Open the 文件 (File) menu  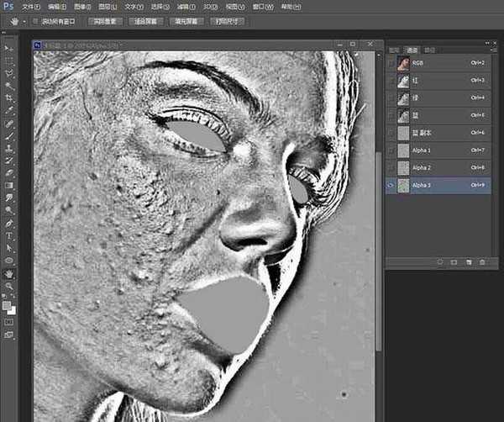[32, 6]
